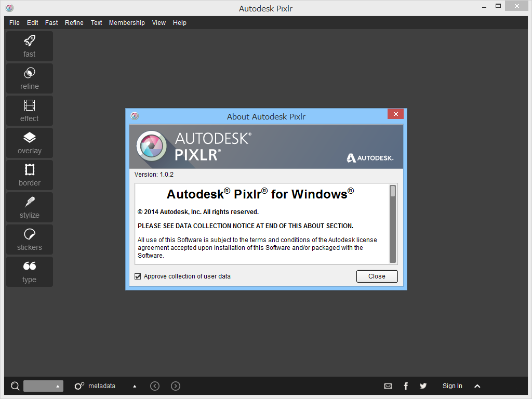532x399 pixels.
Task: Expand the bottom bar chevron up
Action: pos(477,386)
